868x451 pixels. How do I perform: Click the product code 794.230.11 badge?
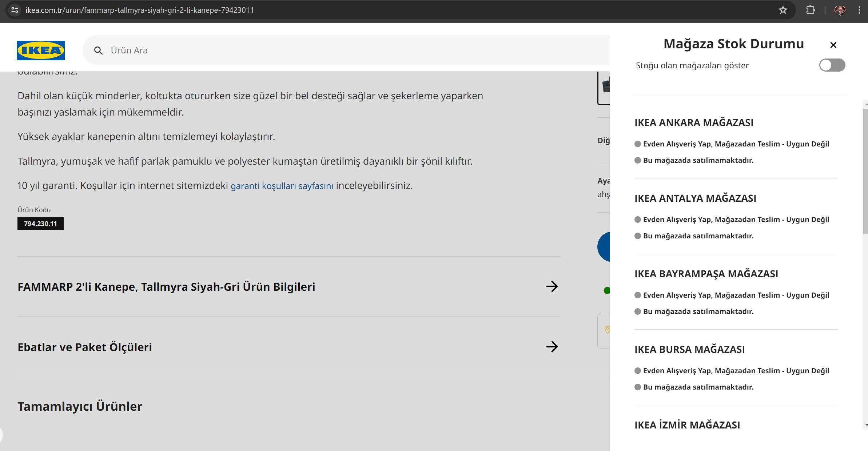coord(40,224)
